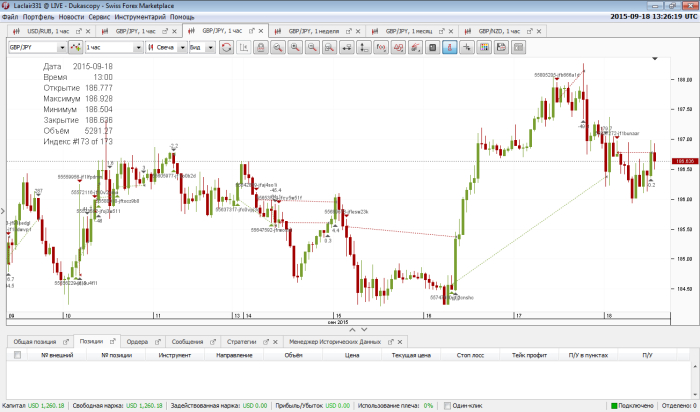Click the down chevron below the chart

pyautogui.click(x=364, y=329)
